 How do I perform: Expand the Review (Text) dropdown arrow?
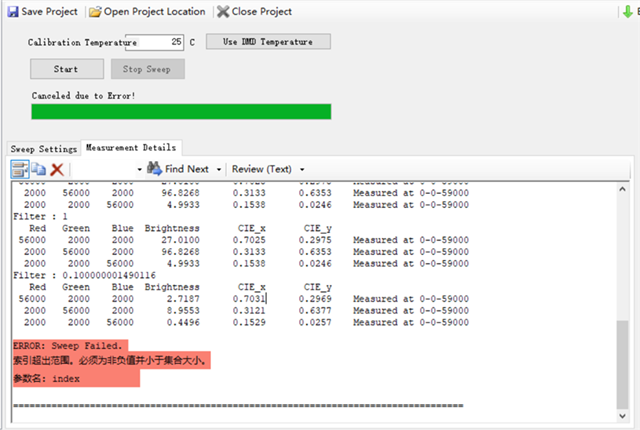(302, 169)
